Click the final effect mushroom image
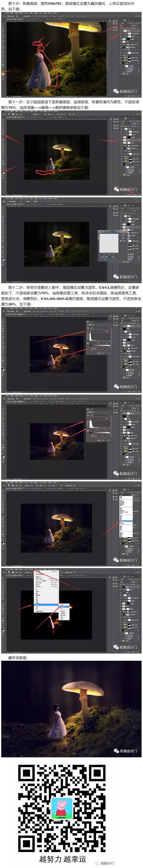 [71, 709]
